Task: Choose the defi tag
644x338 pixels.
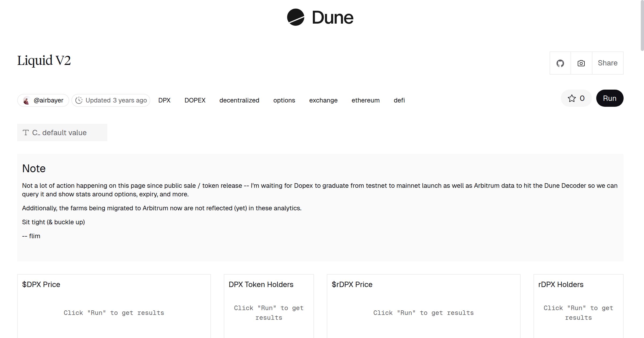Action: 399,100
